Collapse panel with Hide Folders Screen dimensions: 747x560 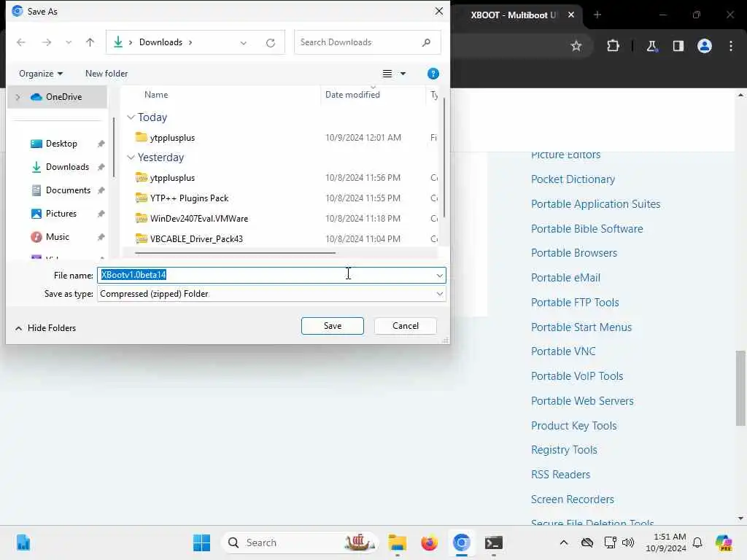[x=46, y=328]
